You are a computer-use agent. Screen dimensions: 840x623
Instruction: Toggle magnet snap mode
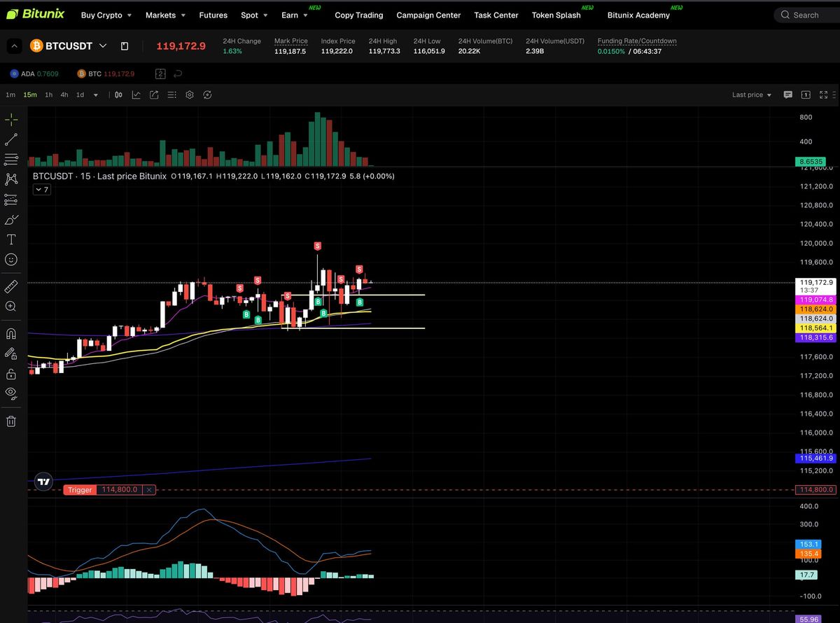pos(11,333)
